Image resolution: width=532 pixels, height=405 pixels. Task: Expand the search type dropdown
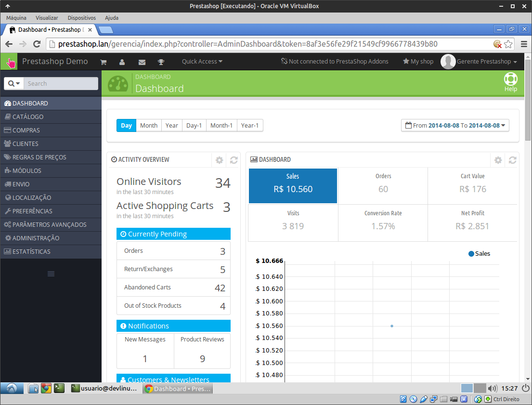click(x=14, y=83)
